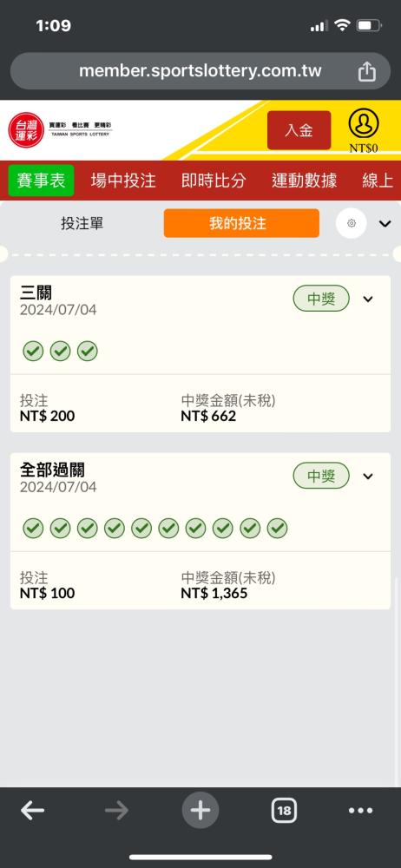Go back with the browser arrow

[x=33, y=811]
